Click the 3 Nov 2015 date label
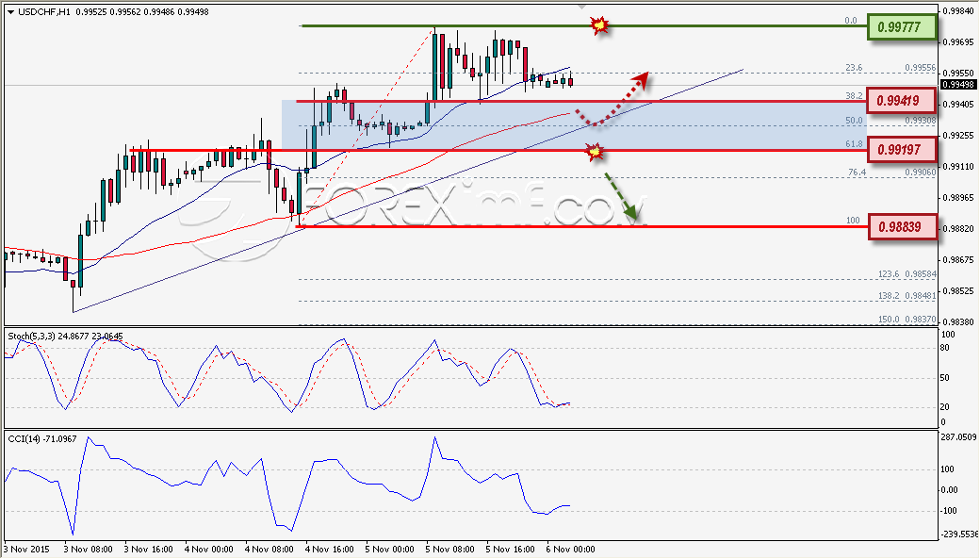980x559 pixels. (27, 549)
